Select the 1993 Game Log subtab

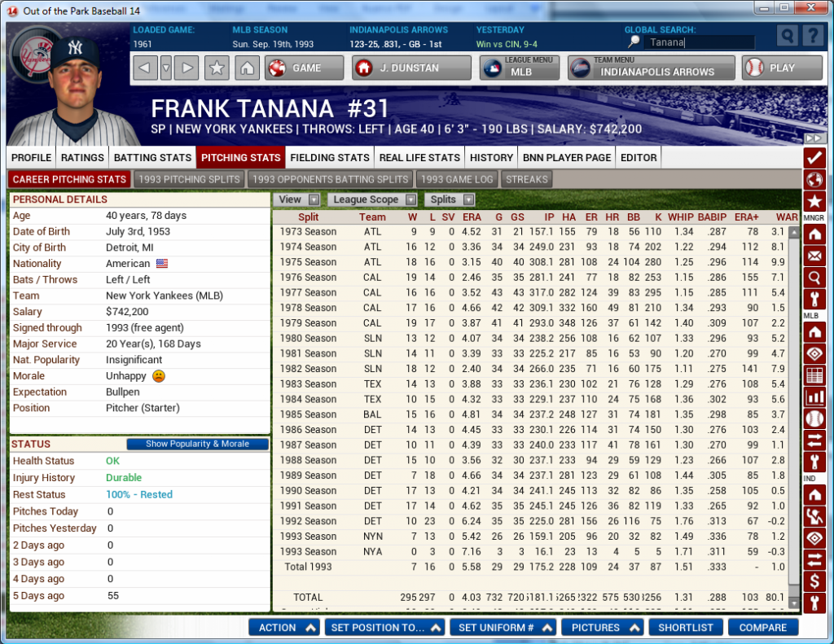pos(457,179)
